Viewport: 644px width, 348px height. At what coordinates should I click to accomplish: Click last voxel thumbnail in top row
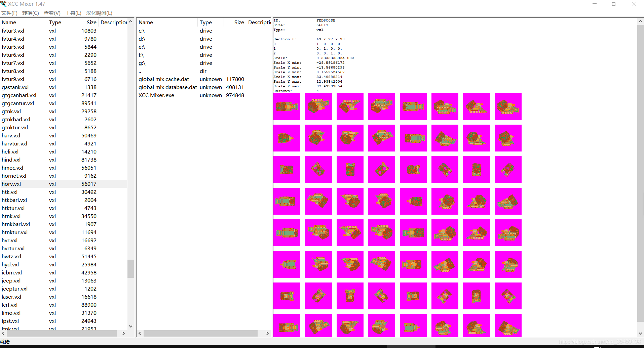point(508,106)
